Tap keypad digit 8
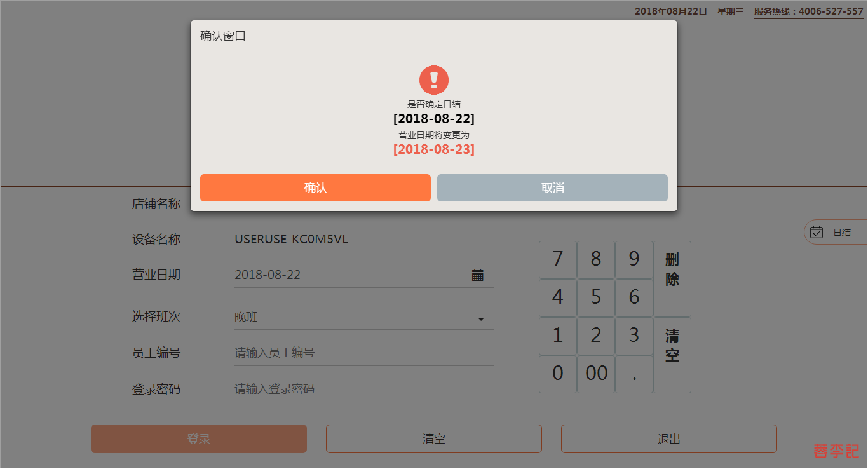 596,259
